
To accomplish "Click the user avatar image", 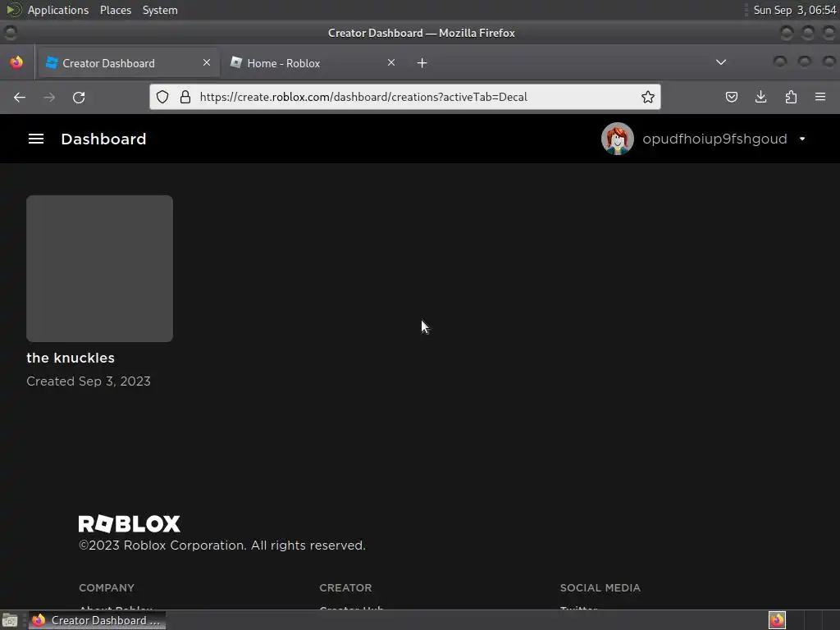I will tap(617, 139).
